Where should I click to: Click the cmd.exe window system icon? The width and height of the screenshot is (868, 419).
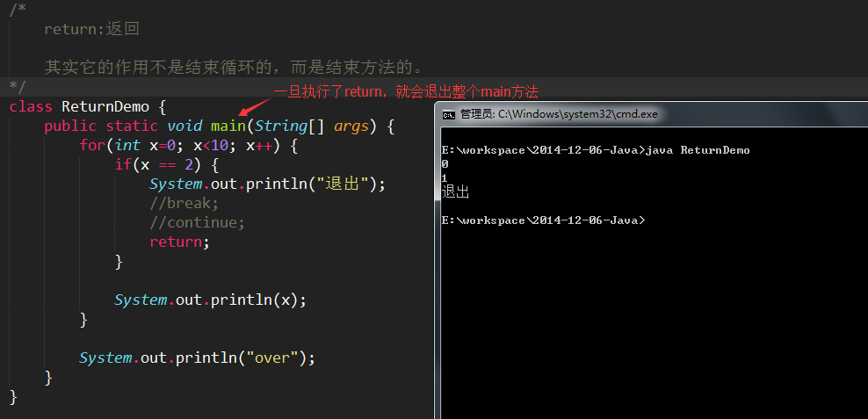(449, 114)
